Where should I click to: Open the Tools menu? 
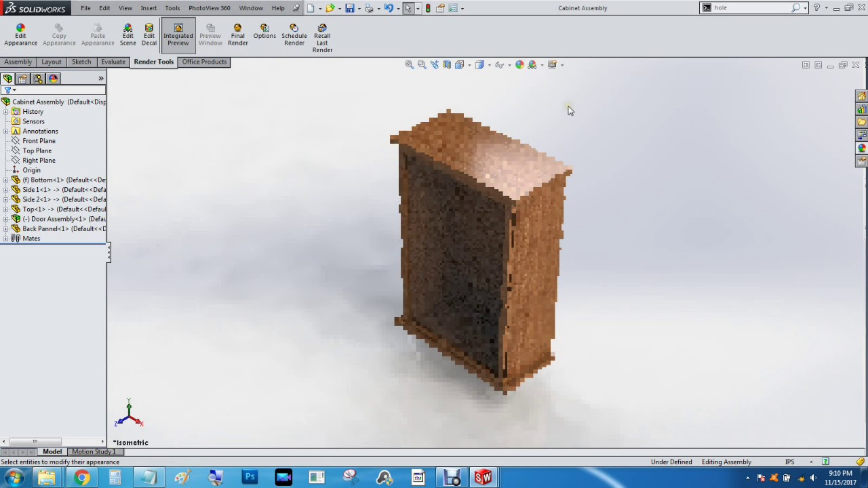click(172, 8)
